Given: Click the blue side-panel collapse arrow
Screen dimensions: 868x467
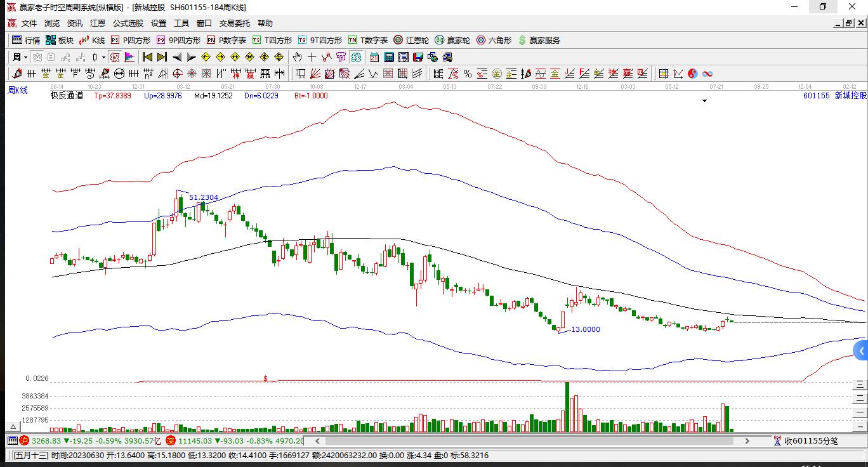Looking at the screenshot, I should click(861, 350).
